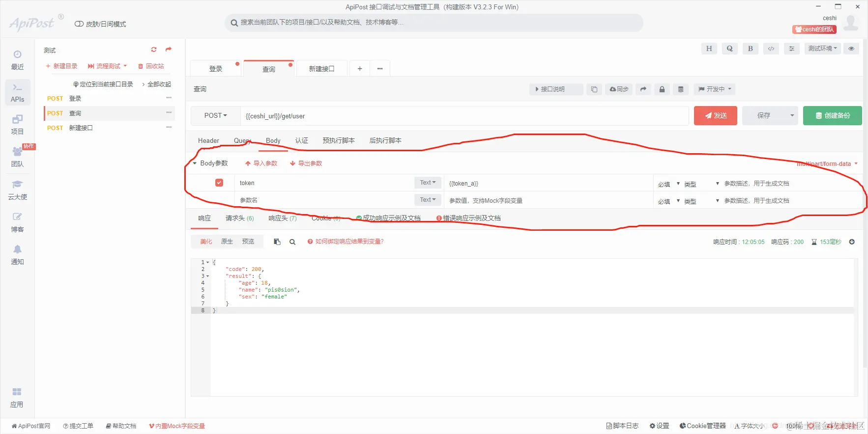The width and height of the screenshot is (868, 434).
Task: Click the request URL input field
Action: coord(464,116)
